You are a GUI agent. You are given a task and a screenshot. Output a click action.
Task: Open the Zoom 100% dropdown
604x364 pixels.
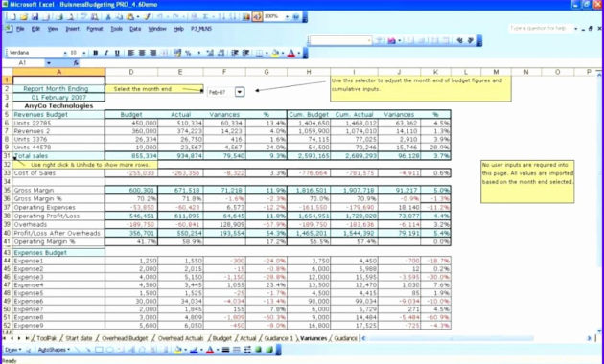287,17
